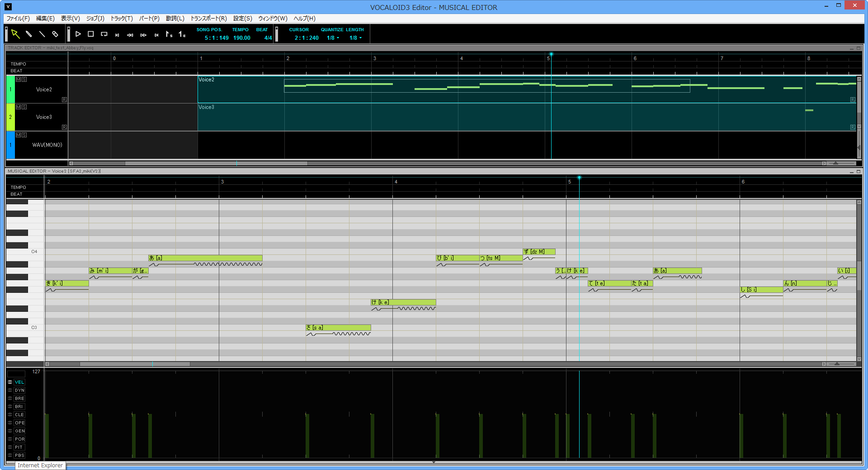The width and height of the screenshot is (868, 470).
Task: Click the fast forward button
Action: pos(143,35)
